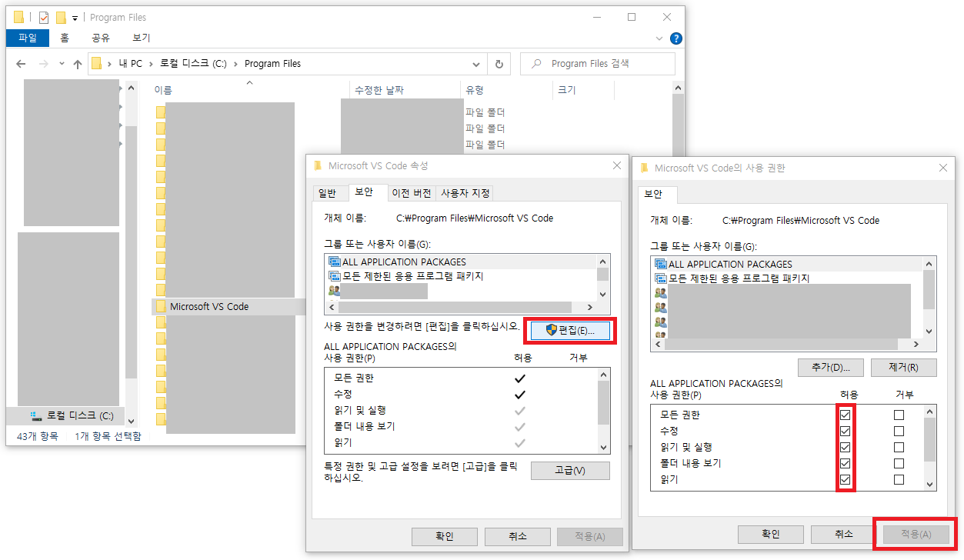Click folder icon in 사용 권한 dialog title
964x560 pixels.
coord(644,168)
